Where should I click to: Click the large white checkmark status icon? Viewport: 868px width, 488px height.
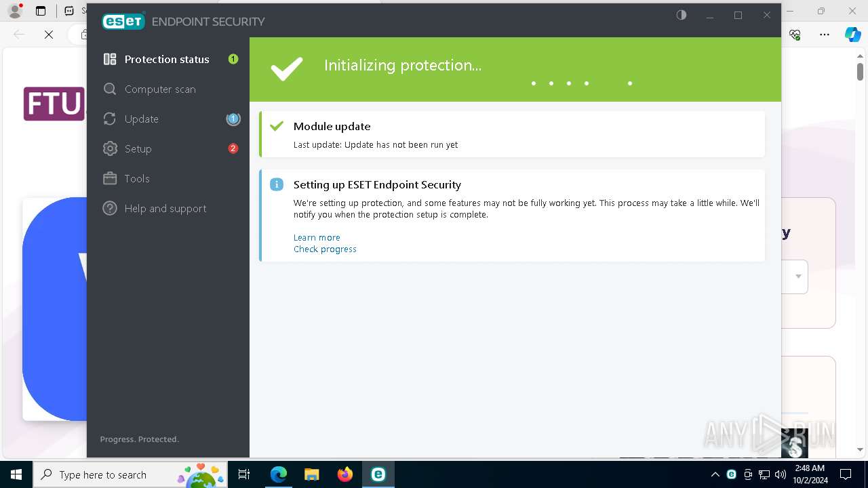287,68
